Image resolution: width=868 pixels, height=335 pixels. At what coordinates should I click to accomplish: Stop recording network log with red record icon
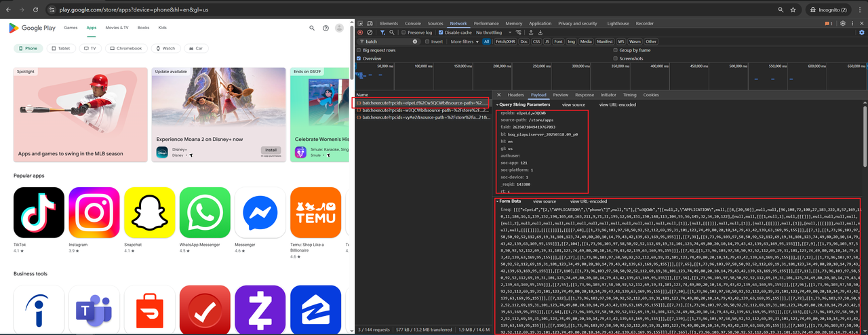tap(360, 32)
